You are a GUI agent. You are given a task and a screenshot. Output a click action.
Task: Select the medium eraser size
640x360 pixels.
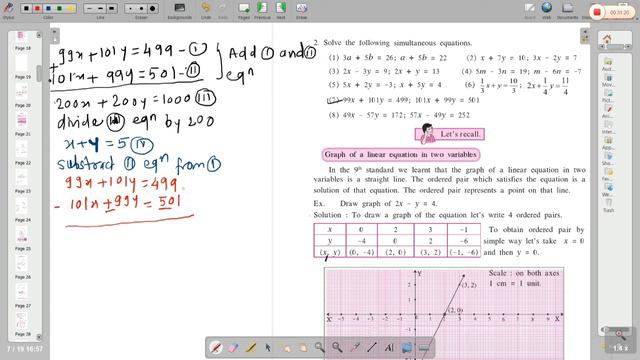tap(141, 8)
